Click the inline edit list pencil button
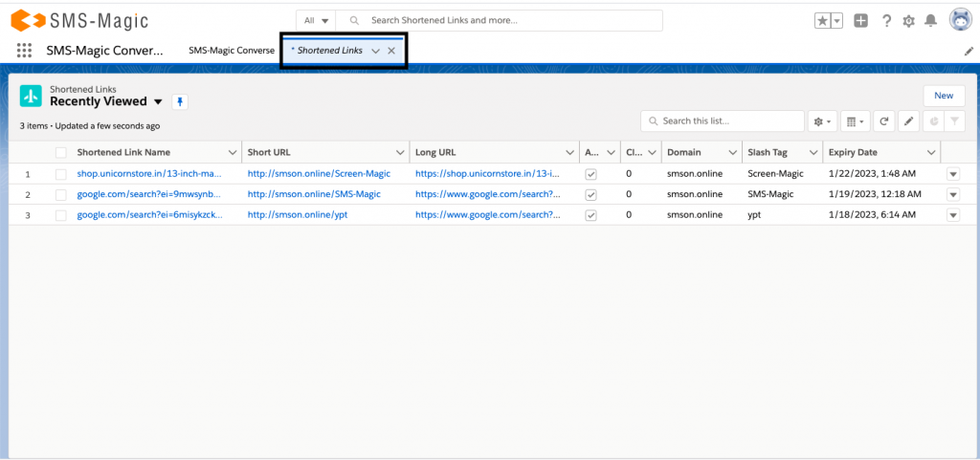980x460 pixels. point(908,121)
